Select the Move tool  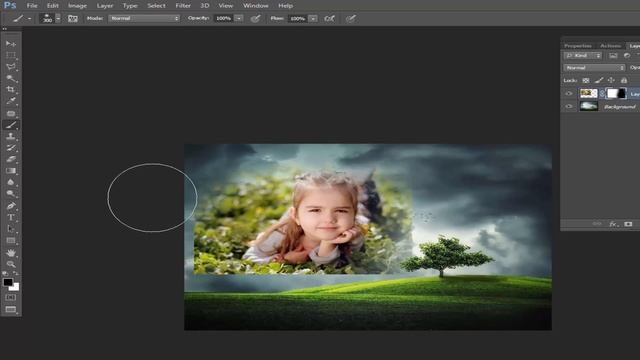pyautogui.click(x=11, y=44)
